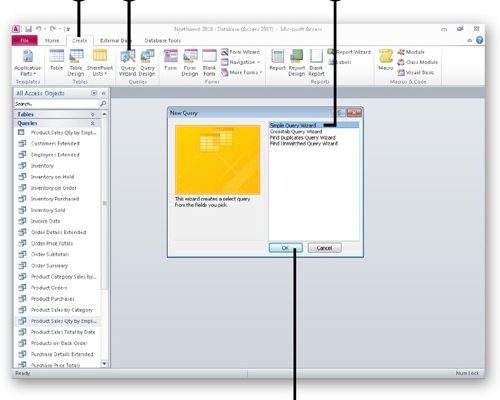
Task: Click the Redo button
Action: (x=53, y=29)
